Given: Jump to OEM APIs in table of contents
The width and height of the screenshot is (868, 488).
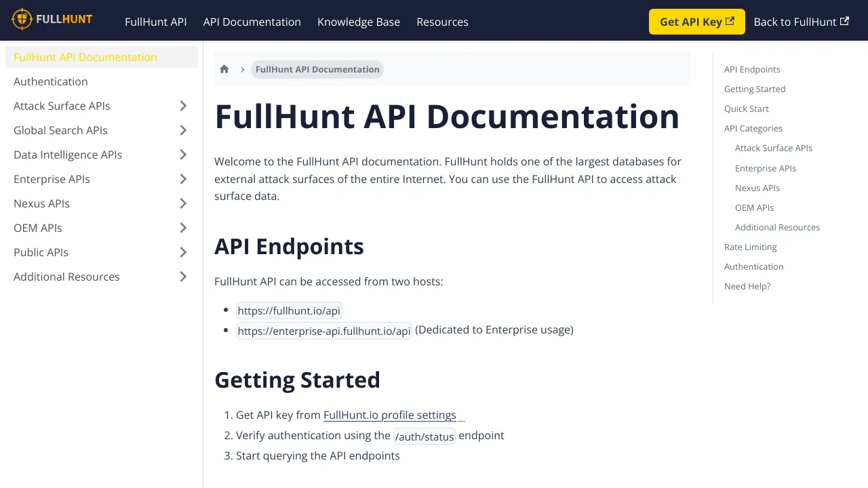Looking at the screenshot, I should (x=754, y=207).
